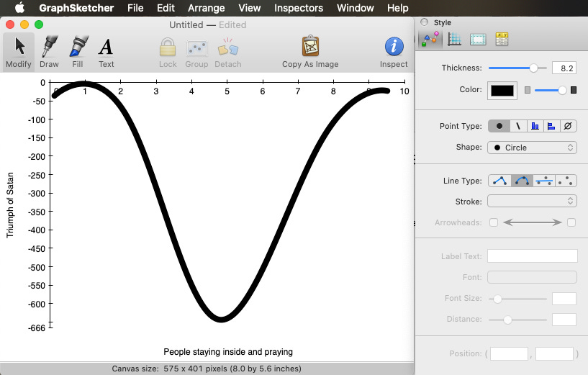Open the Shape dropdown showing Circle

[532, 148]
